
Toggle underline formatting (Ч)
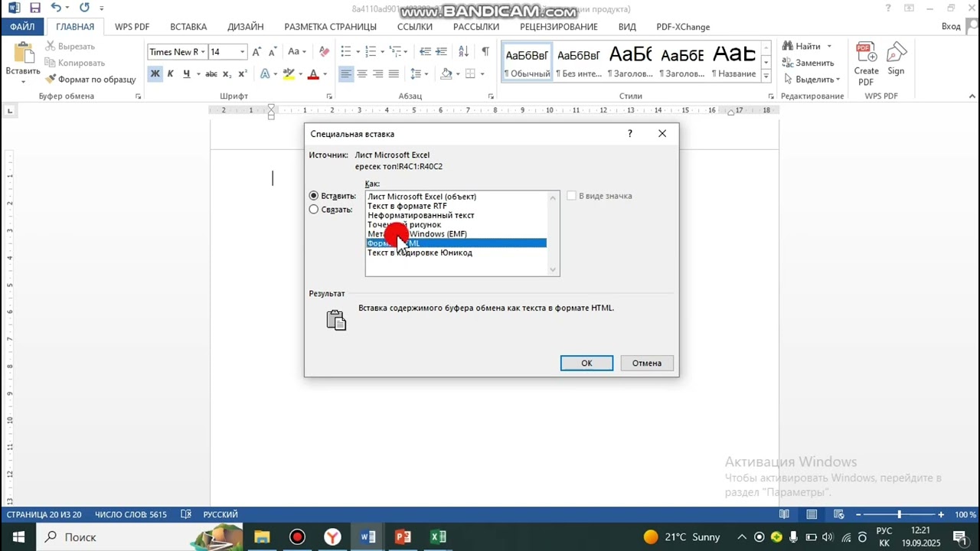pos(186,74)
